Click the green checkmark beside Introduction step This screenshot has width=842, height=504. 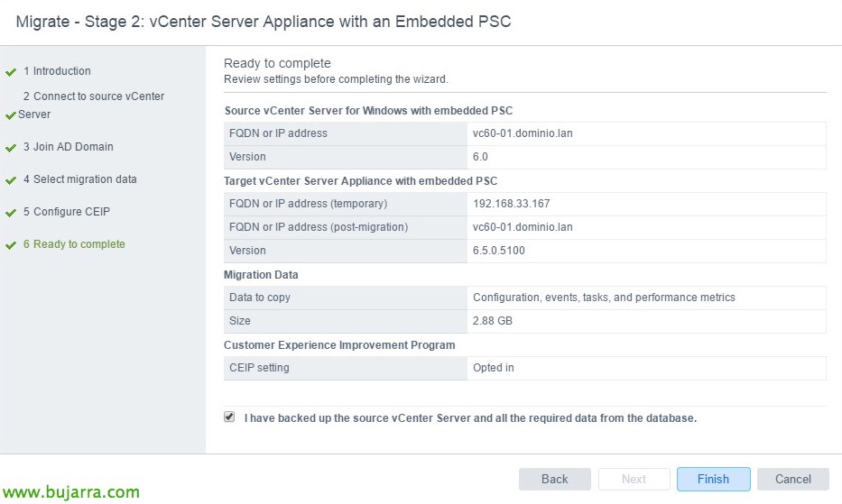[x=11, y=72]
